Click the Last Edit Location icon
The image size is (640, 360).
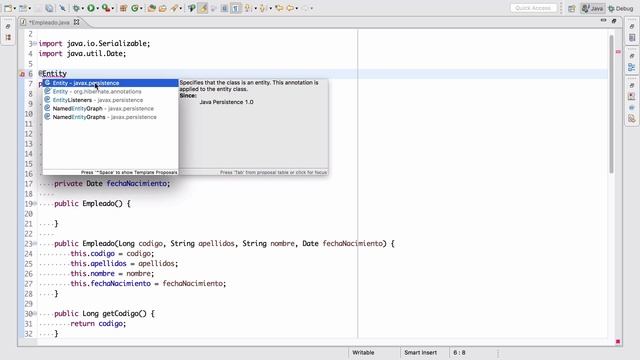tap(279, 8)
